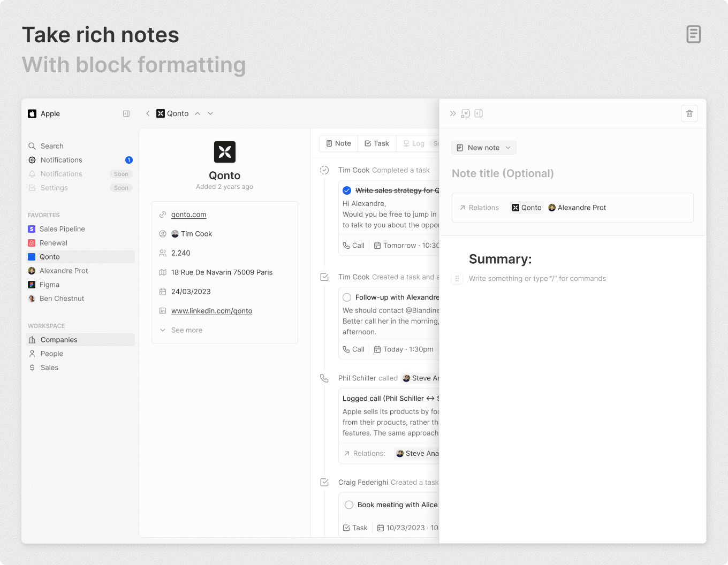Open the www.linkedin.com/qonto link
Viewport: 728px width, 565px height.
211,311
